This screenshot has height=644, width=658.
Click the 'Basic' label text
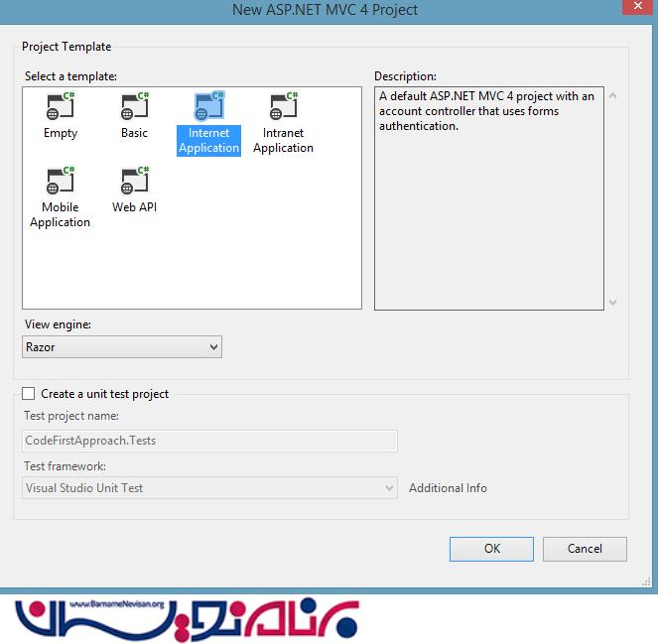point(134,133)
